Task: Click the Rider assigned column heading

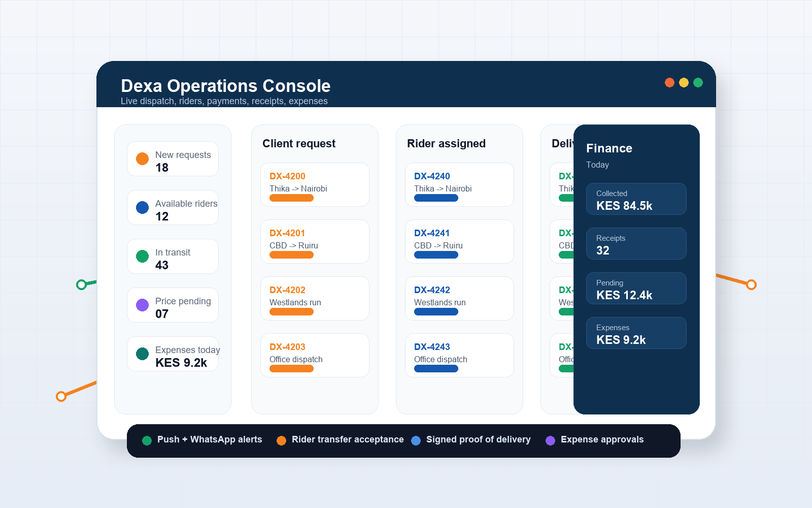Action: pyautogui.click(x=446, y=144)
